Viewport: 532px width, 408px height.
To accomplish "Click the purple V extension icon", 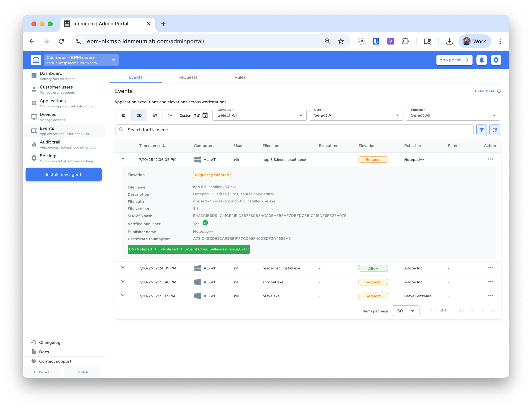I will click(390, 41).
